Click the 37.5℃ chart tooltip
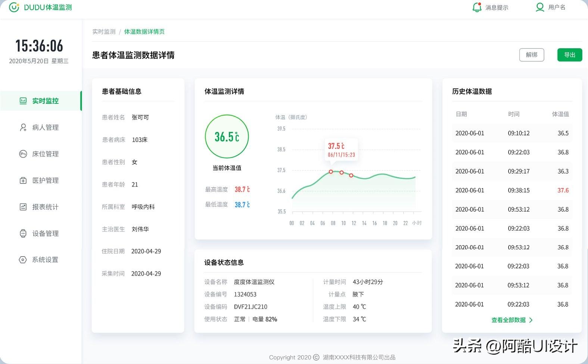 tap(341, 150)
